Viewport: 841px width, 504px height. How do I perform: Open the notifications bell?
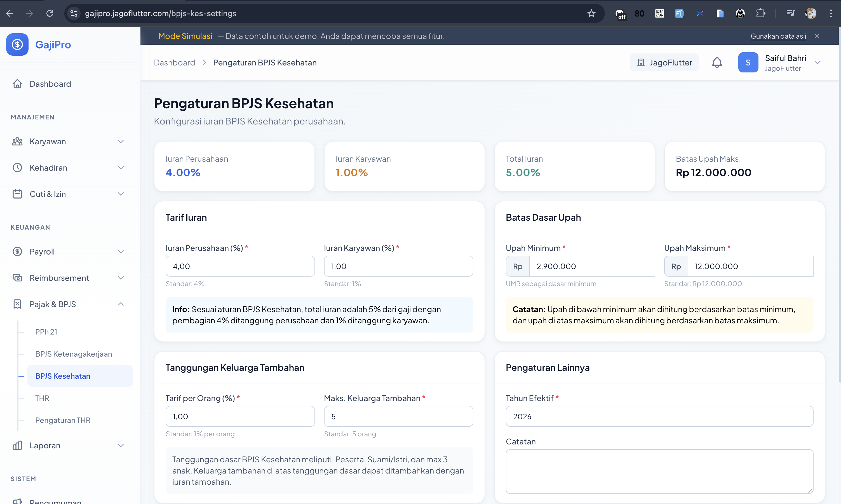[x=717, y=62]
